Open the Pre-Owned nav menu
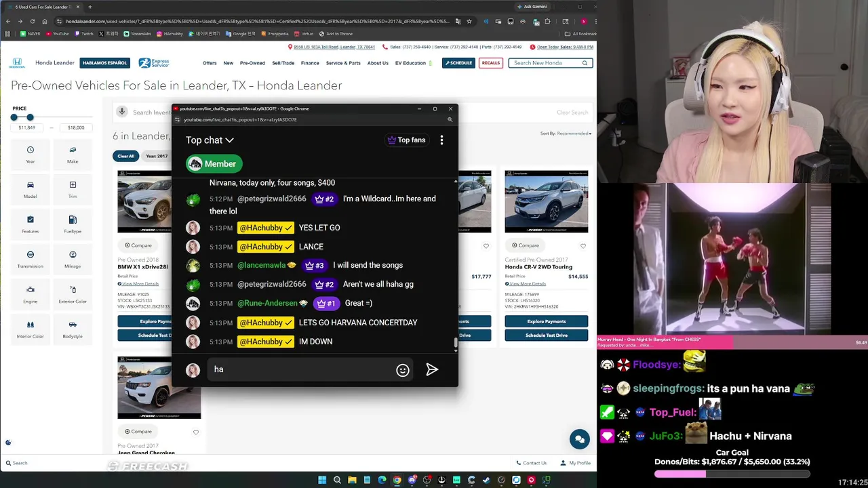The width and height of the screenshot is (868, 488). click(252, 63)
